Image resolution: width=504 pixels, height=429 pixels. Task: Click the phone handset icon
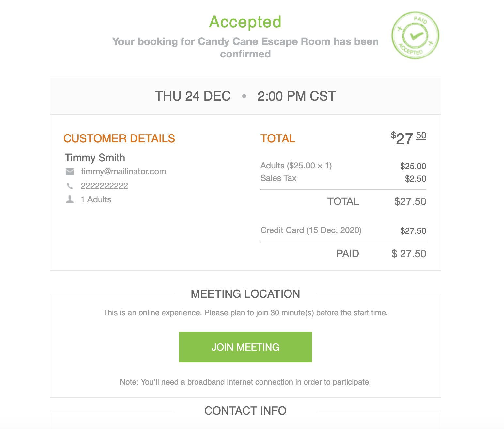[x=70, y=186]
